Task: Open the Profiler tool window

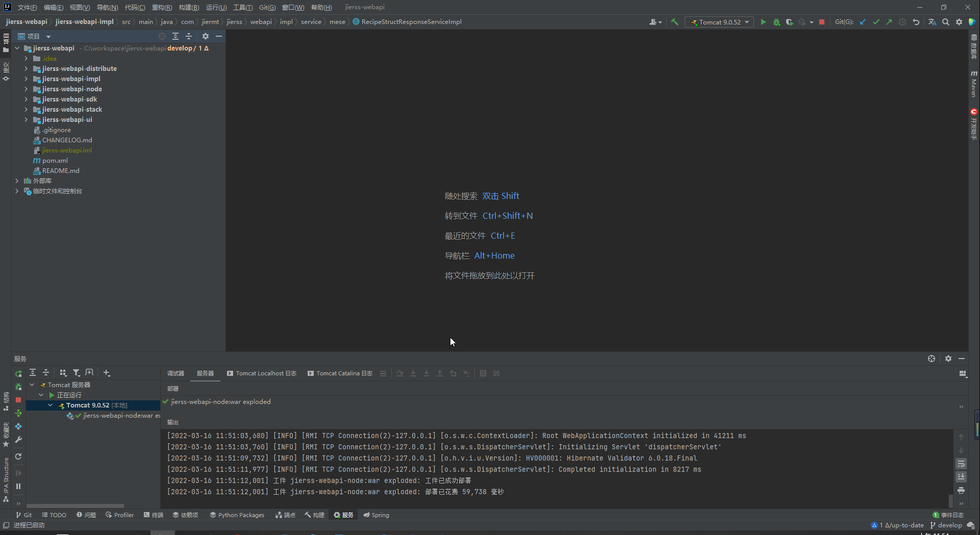Action: tap(119, 515)
